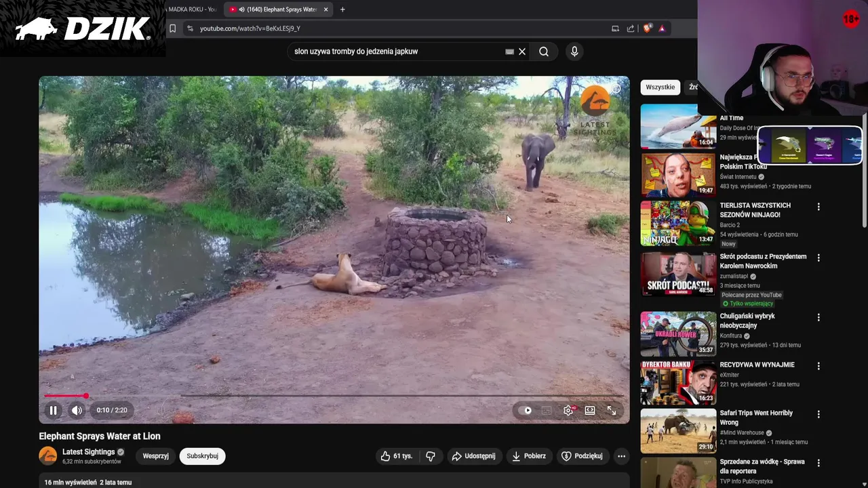The width and height of the screenshot is (868, 488).
Task: Open video quality settings gear
Action: click(x=568, y=410)
